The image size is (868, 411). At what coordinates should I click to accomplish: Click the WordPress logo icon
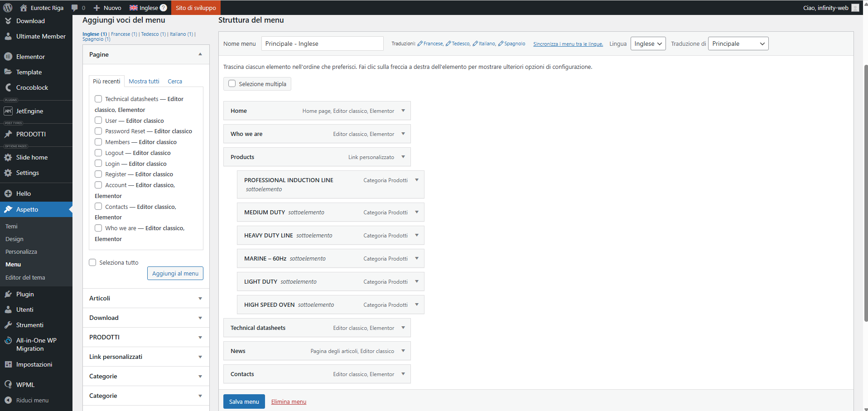point(8,8)
